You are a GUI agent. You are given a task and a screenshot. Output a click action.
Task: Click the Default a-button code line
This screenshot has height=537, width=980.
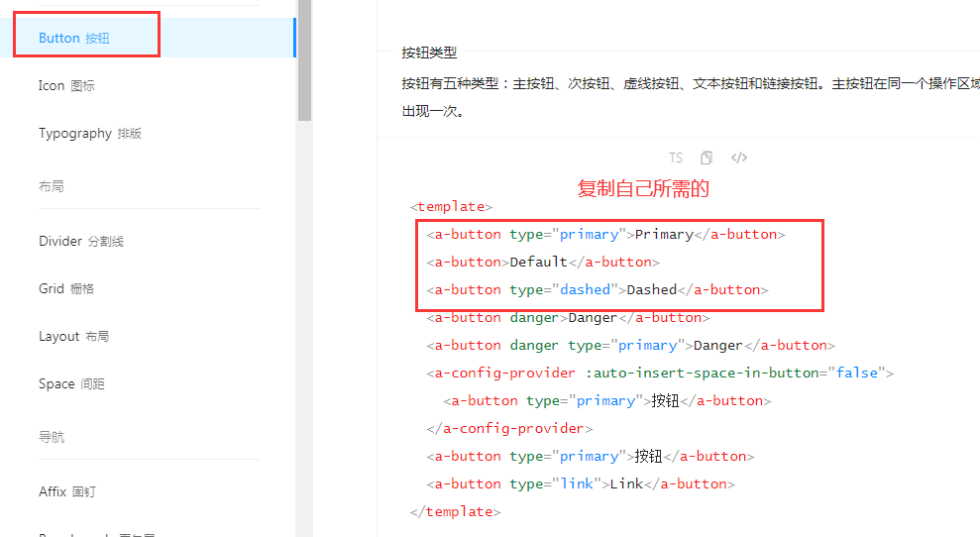pyautogui.click(x=542, y=262)
